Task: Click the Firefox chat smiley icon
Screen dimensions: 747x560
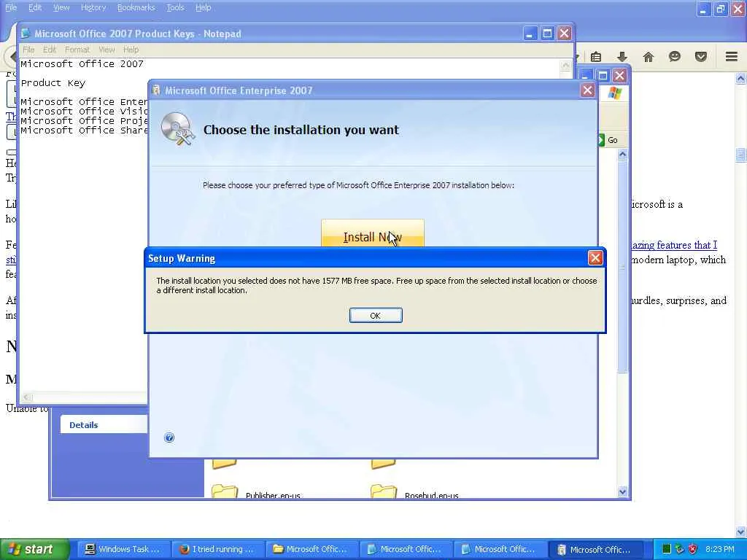Action: [675, 57]
